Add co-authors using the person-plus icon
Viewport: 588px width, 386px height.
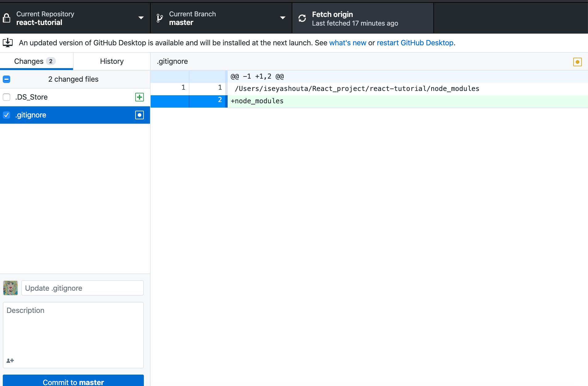pyautogui.click(x=10, y=360)
